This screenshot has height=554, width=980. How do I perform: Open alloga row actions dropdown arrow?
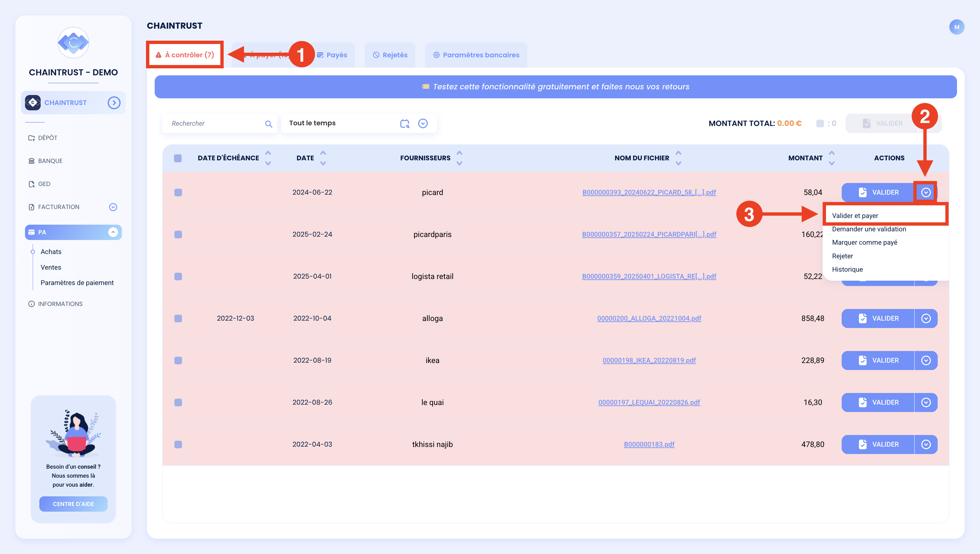[926, 318]
